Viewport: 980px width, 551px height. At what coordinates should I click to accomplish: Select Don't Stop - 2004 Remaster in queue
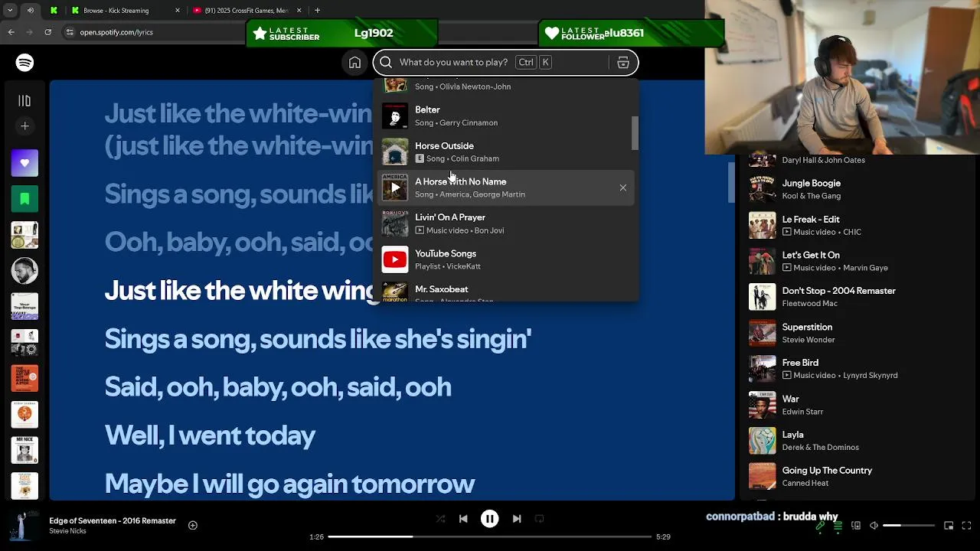coord(854,297)
